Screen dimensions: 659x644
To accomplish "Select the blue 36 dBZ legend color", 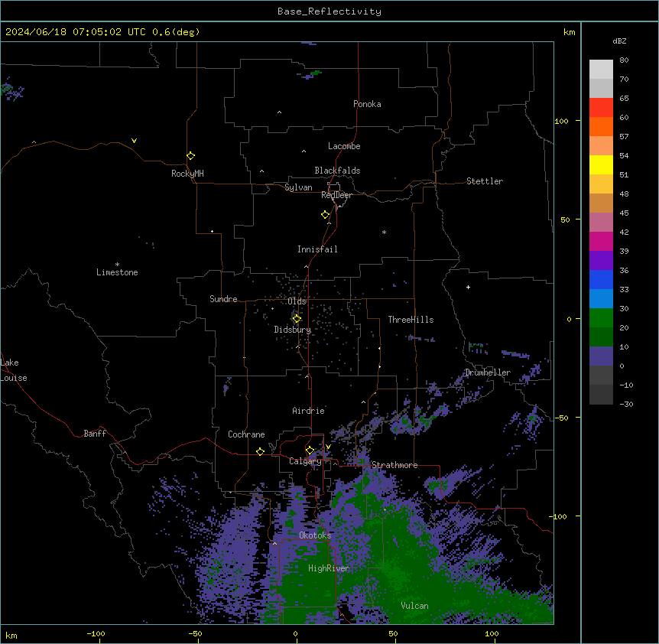I will point(601,279).
